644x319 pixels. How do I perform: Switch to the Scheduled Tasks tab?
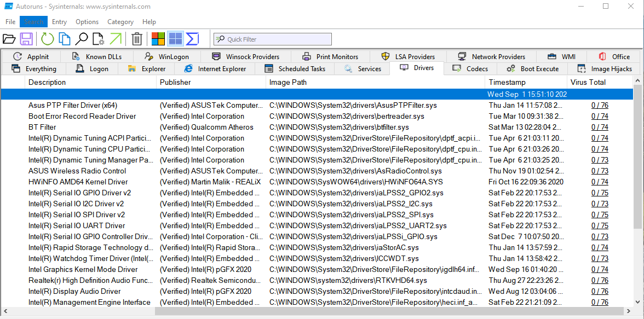295,68
